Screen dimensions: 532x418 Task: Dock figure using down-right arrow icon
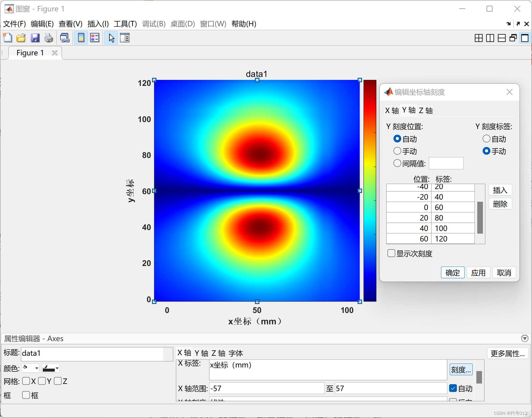[x=508, y=24]
